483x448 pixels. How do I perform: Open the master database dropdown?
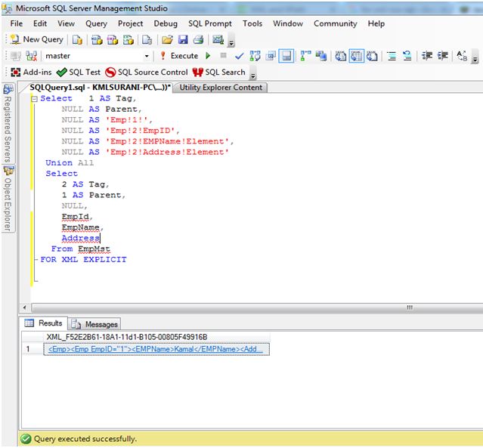147,56
